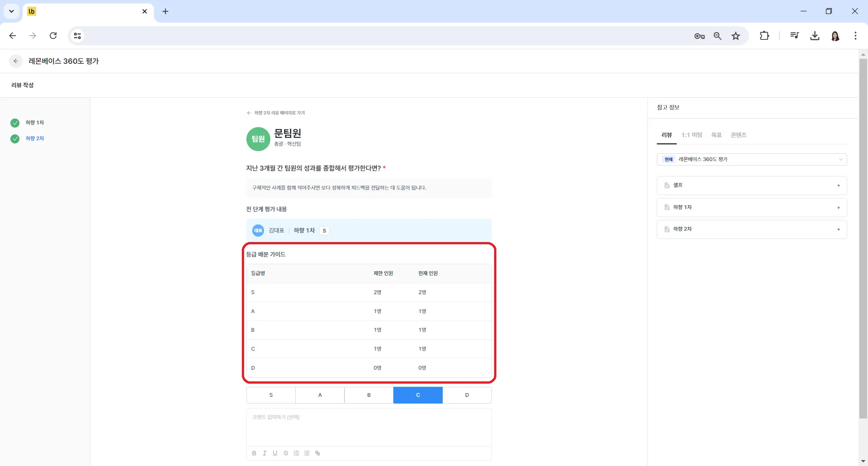This screenshot has width=868, height=466.
Task: Click the page vertical scrollbar
Action: [863, 238]
